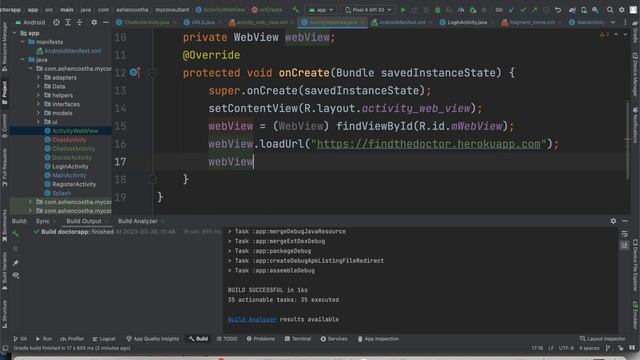Viewport: 640px width, 360px height.
Task: Open the App Inspection tool window
Action: coord(378,339)
